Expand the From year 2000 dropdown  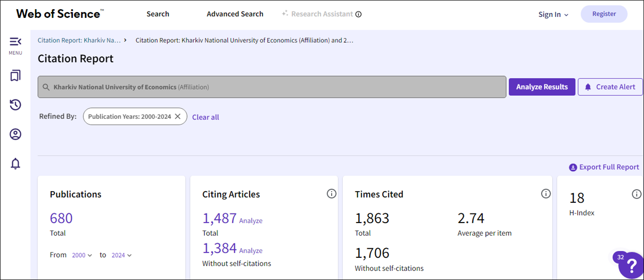pyautogui.click(x=82, y=255)
